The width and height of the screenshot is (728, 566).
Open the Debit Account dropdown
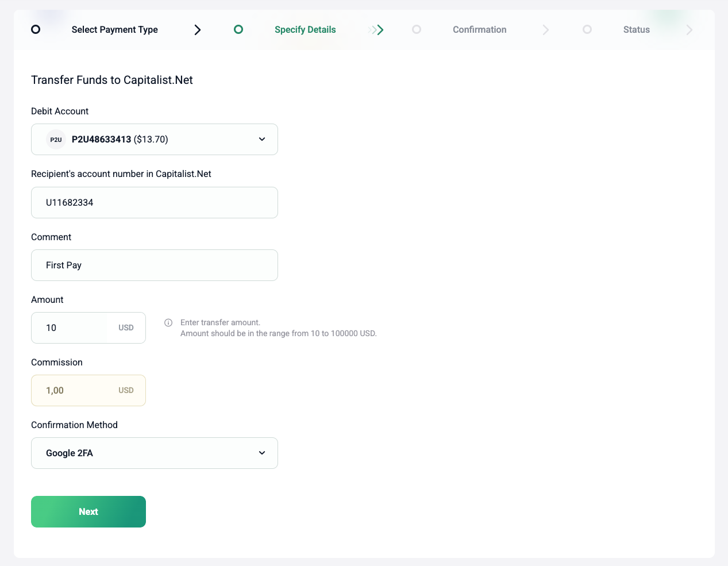[x=155, y=140]
